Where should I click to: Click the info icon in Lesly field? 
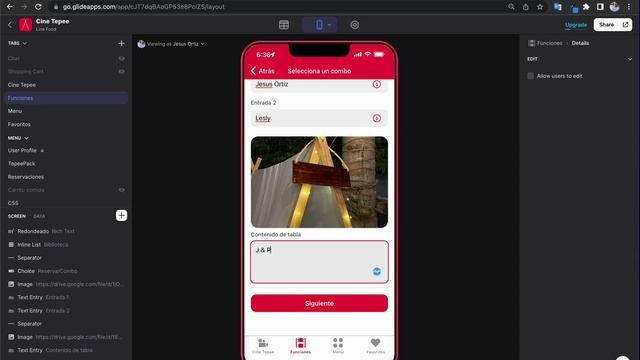click(x=376, y=118)
